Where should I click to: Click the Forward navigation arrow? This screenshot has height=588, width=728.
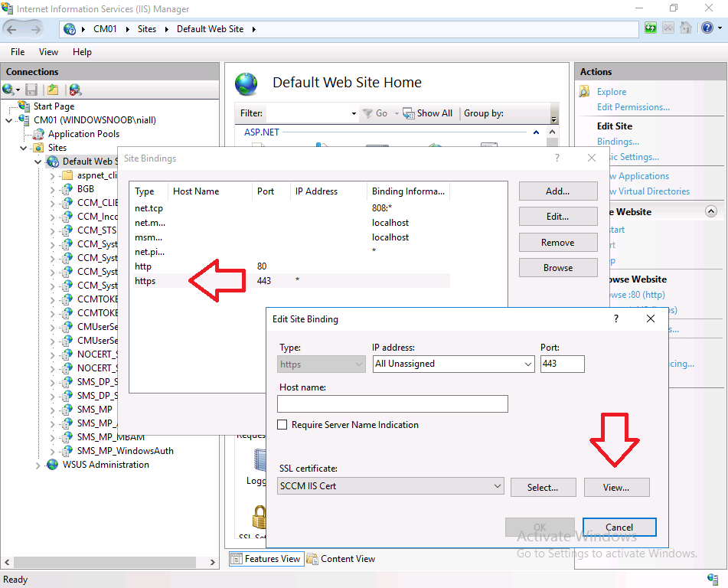pos(35,29)
